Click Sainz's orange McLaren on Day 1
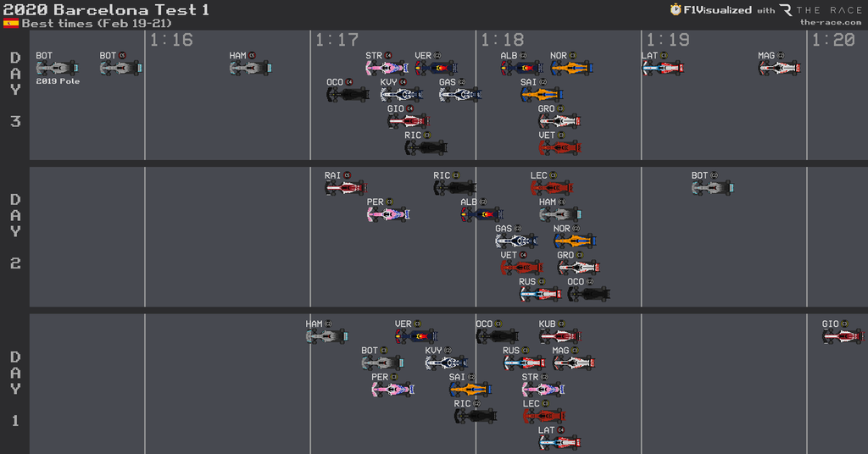Viewport: 868px width, 454px height. tap(470, 390)
